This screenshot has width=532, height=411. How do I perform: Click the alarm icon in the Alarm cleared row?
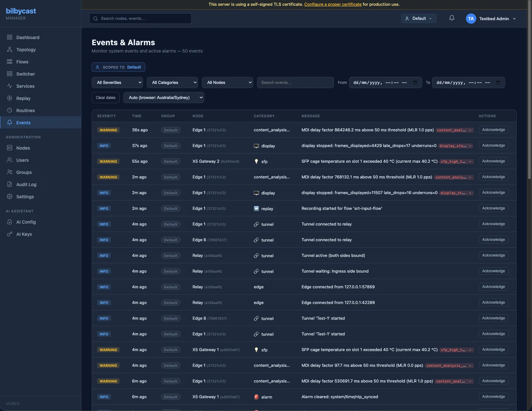point(256,397)
